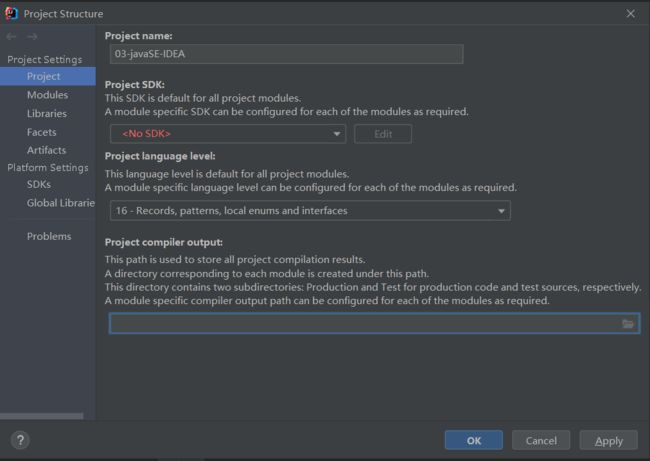This screenshot has height=461, width=650.
Task: Select the Modules settings item
Action: pyautogui.click(x=48, y=95)
